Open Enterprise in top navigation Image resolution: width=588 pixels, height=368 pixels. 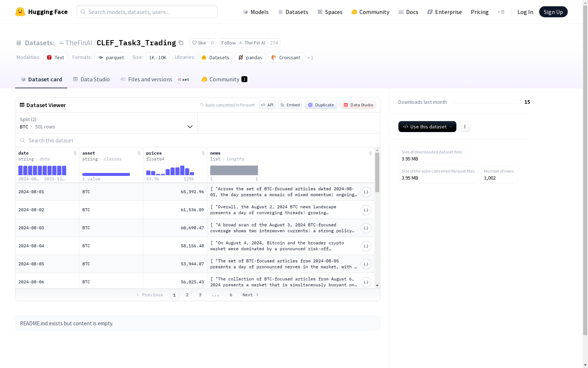(444, 12)
